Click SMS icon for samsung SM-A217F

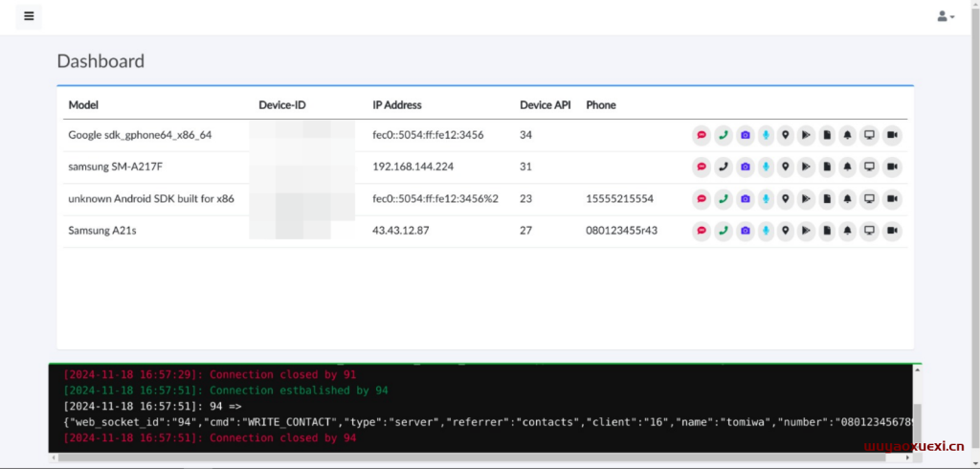702,167
